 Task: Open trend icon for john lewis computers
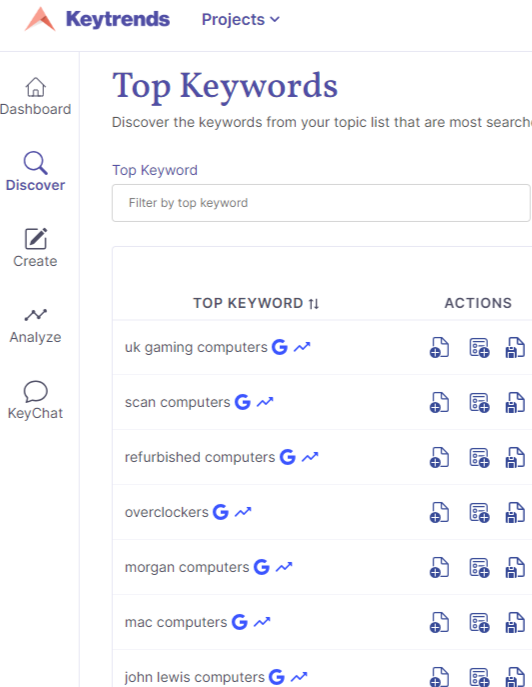coord(299,677)
